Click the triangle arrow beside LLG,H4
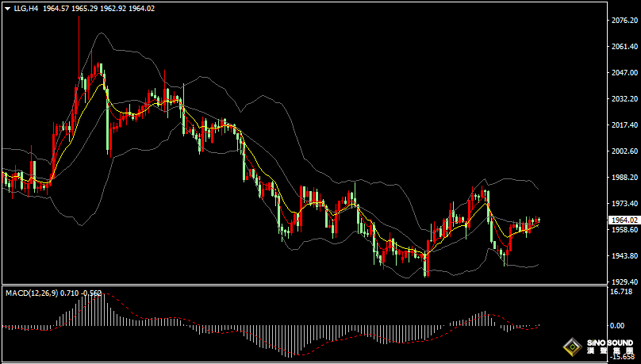Viewport: 641px width, 364px height. [8, 8]
